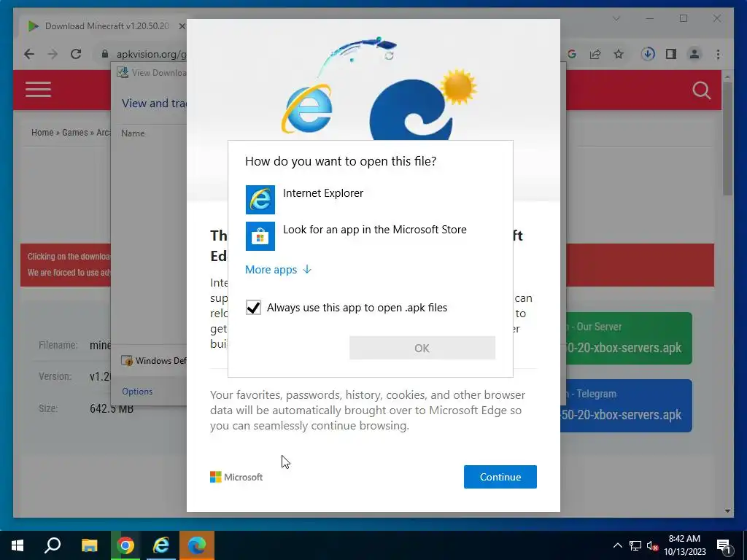
Task: Show hidden system tray icons
Action: point(617,545)
